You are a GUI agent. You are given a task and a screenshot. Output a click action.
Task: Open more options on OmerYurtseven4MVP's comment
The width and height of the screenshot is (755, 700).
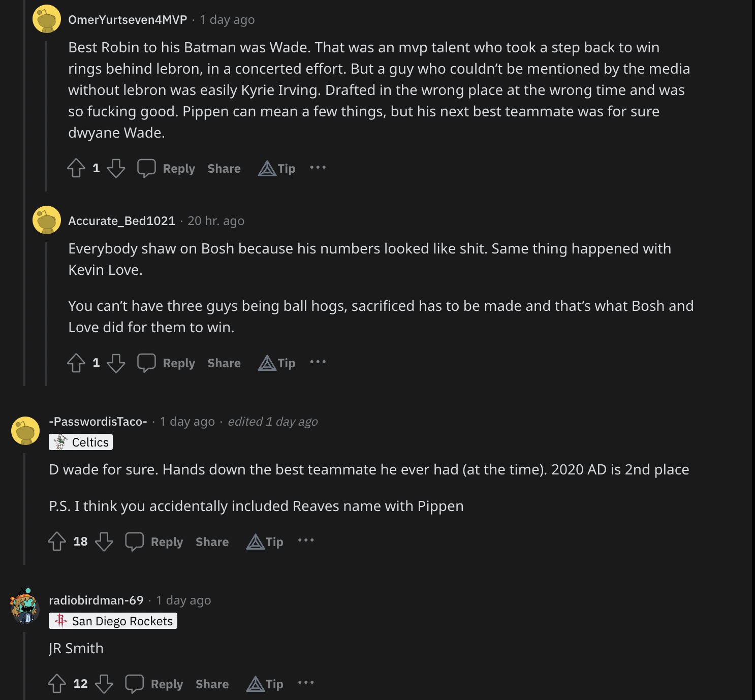(x=318, y=168)
